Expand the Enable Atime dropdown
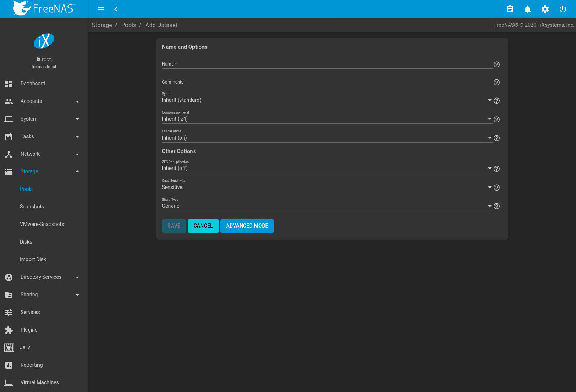The height and width of the screenshot is (392, 576). tap(326, 138)
